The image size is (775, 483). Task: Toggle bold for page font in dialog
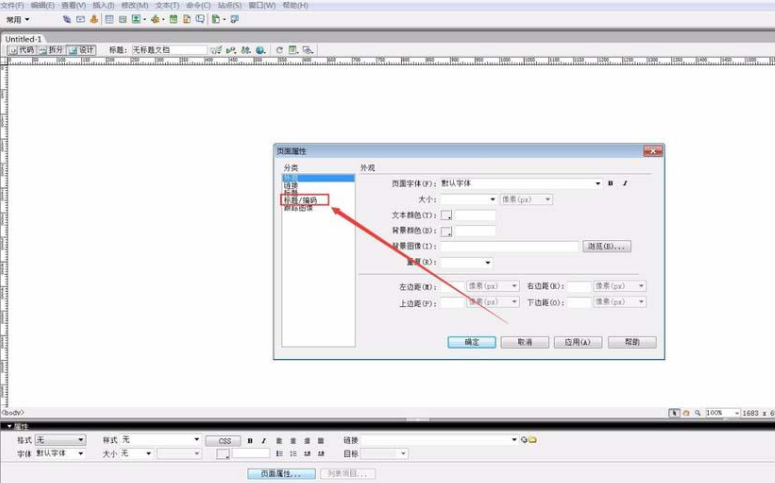610,183
